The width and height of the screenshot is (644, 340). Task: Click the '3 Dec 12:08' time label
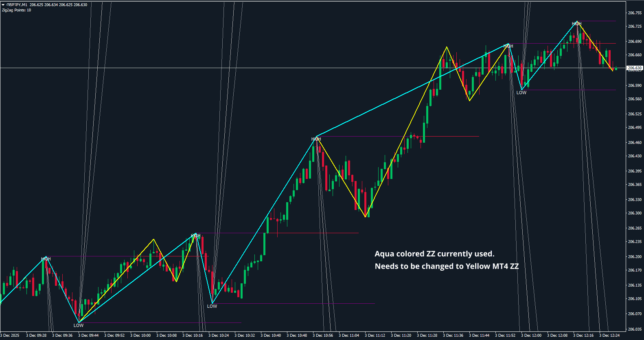[x=557, y=336]
